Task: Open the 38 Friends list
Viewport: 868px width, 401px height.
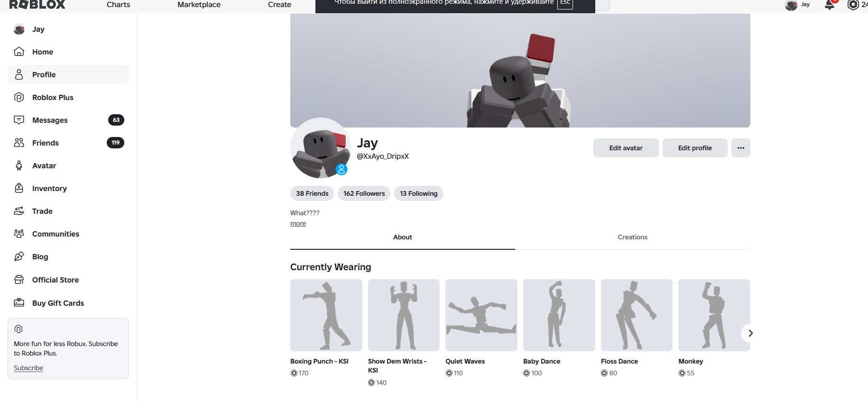Action: [312, 193]
